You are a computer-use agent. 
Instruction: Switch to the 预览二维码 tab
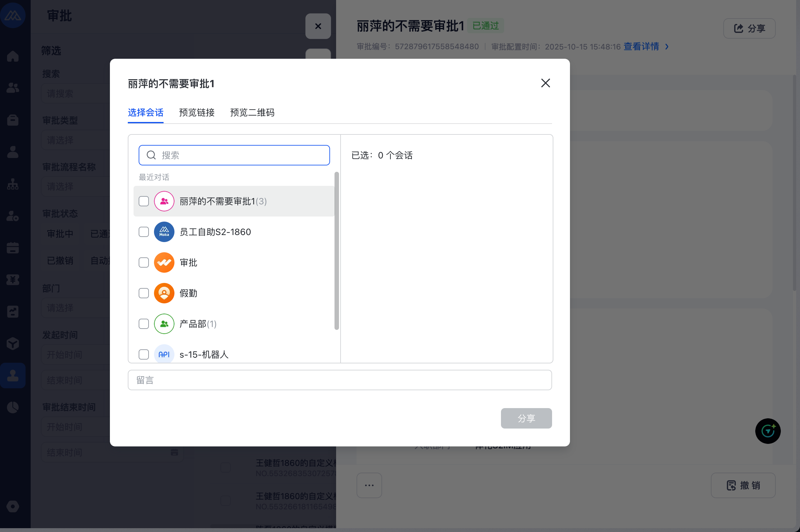tap(252, 112)
